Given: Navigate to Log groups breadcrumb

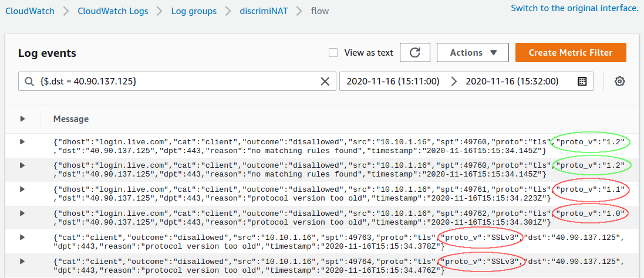Looking at the screenshot, I should pos(194,11).
